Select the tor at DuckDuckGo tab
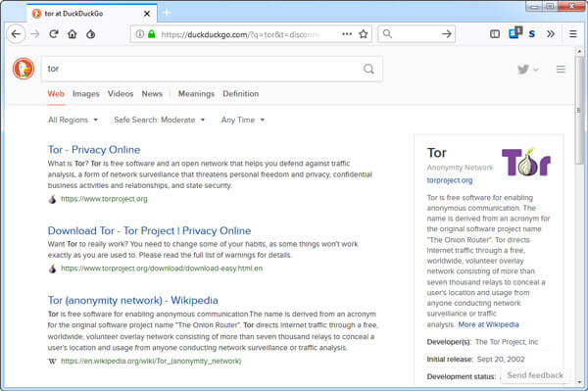 91,14
